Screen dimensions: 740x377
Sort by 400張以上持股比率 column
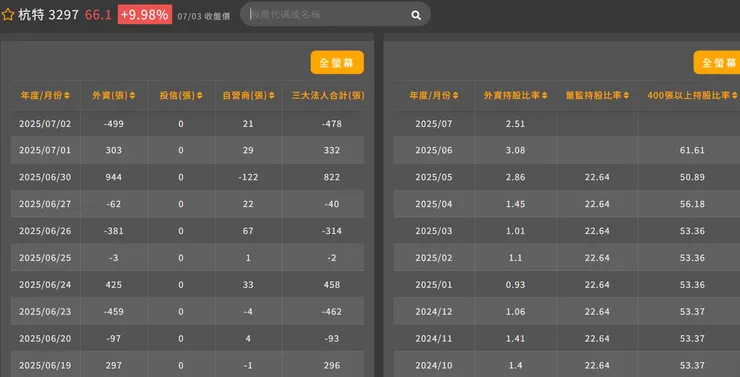692,96
